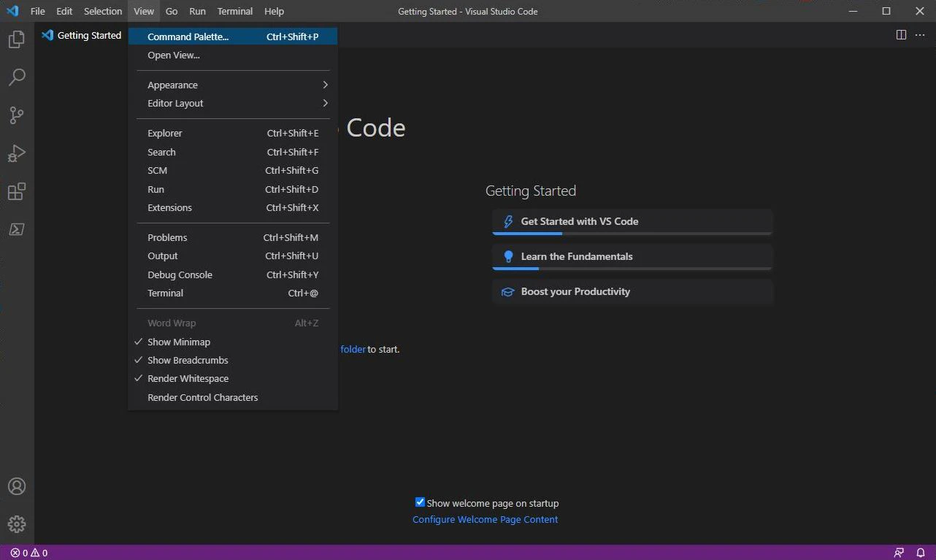The image size is (936, 560).
Task: Open the notifications bell in status bar
Action: [921, 553]
